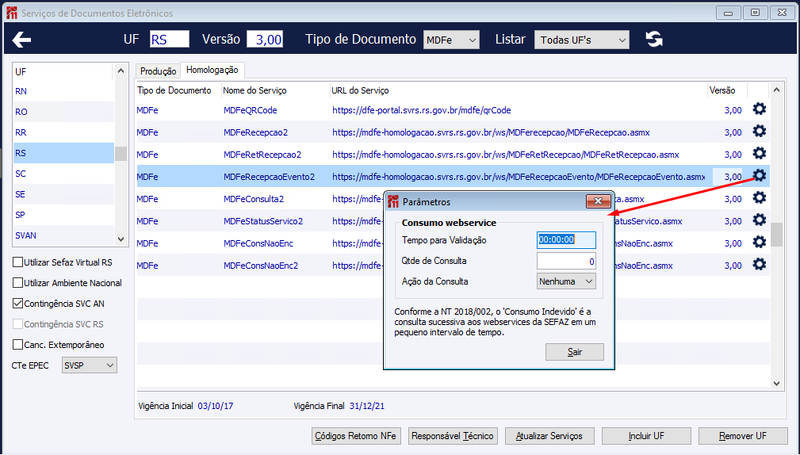
Task: Click URL do Serviço column header
Action: pyautogui.click(x=360, y=90)
